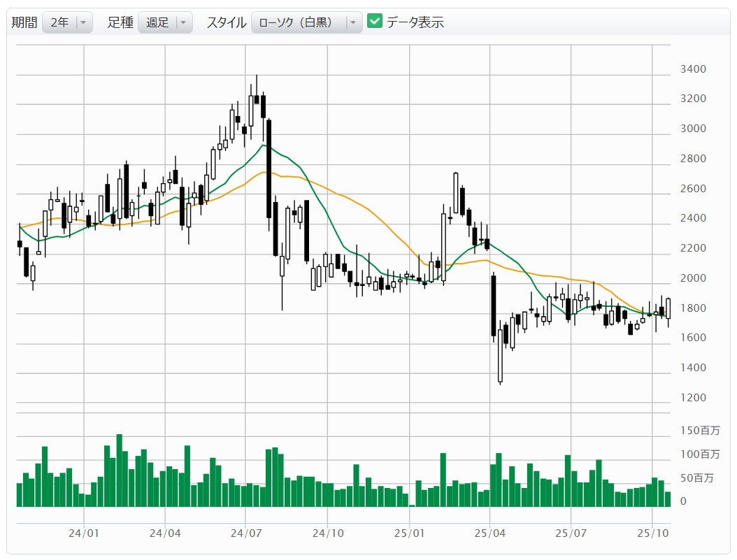
Task: Select the 25/01 date marker on the axis
Action: pyautogui.click(x=409, y=533)
